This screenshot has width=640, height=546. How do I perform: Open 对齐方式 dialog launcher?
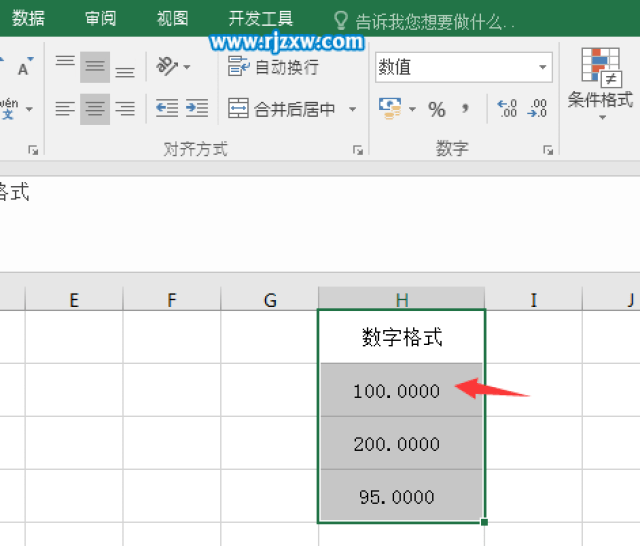358,150
